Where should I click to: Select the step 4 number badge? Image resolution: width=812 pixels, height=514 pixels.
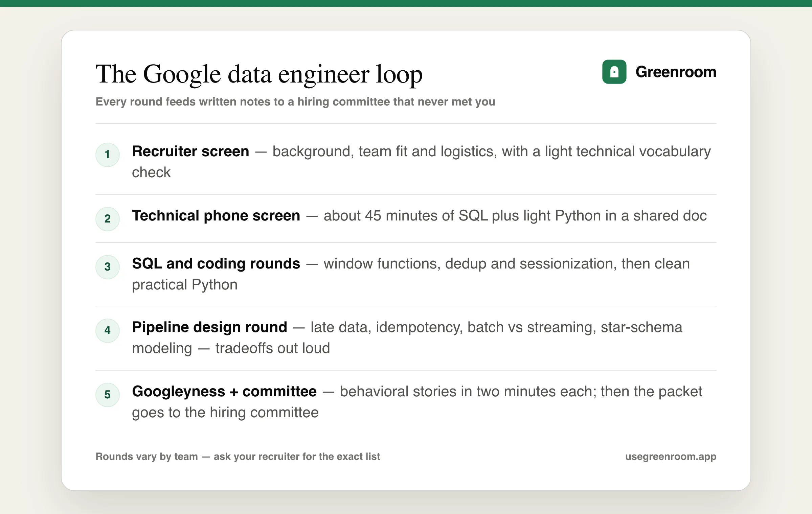click(x=108, y=331)
